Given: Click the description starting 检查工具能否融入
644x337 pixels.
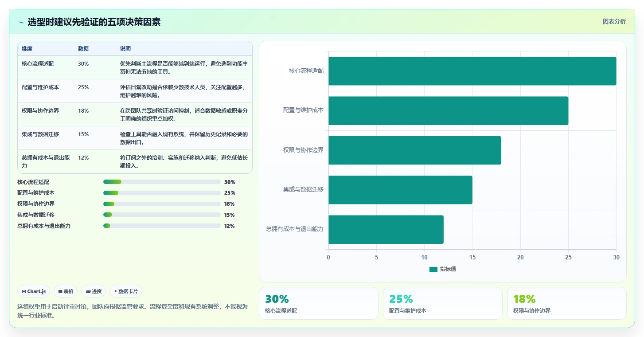Looking at the screenshot, I should (x=184, y=138).
